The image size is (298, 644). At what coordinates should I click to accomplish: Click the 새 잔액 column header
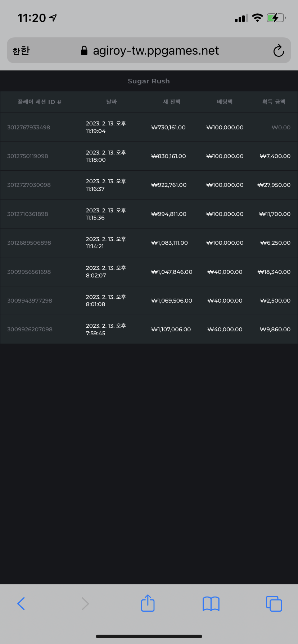172,102
